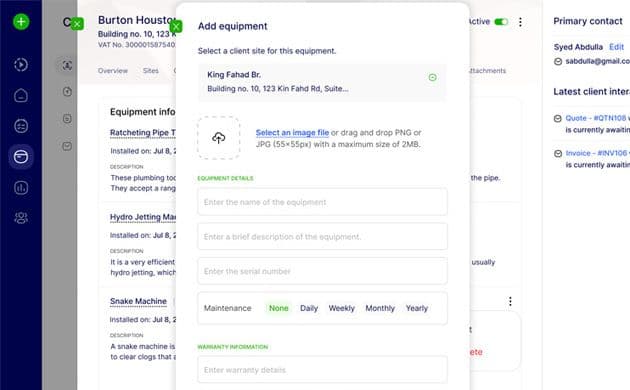The image size is (630, 390).
Task: Click the serial number input field
Action: coord(322,271)
